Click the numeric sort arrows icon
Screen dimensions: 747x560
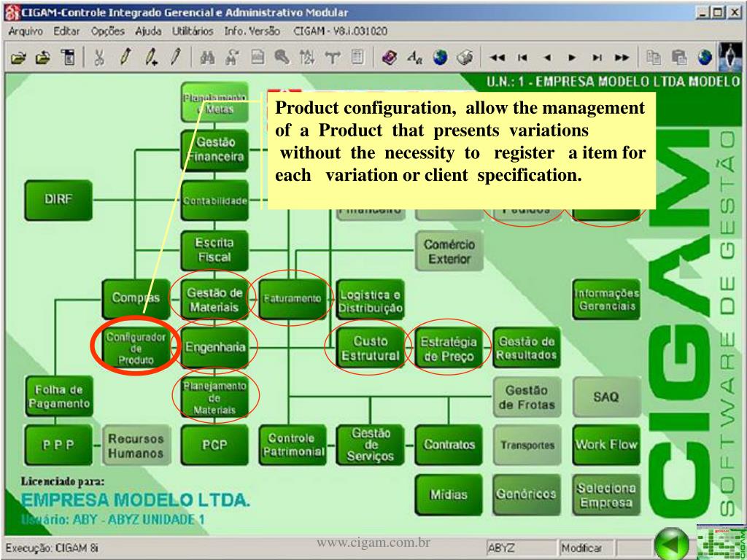306,58
